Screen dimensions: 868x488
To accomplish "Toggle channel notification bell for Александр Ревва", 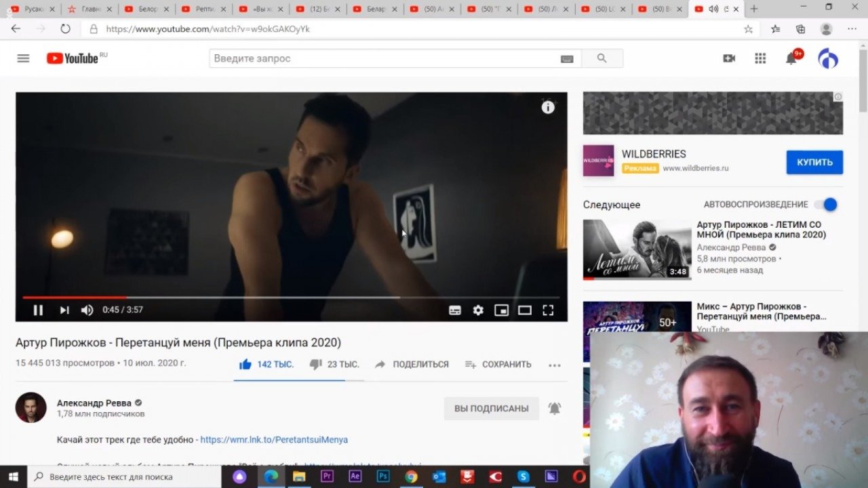I will pyautogui.click(x=555, y=408).
